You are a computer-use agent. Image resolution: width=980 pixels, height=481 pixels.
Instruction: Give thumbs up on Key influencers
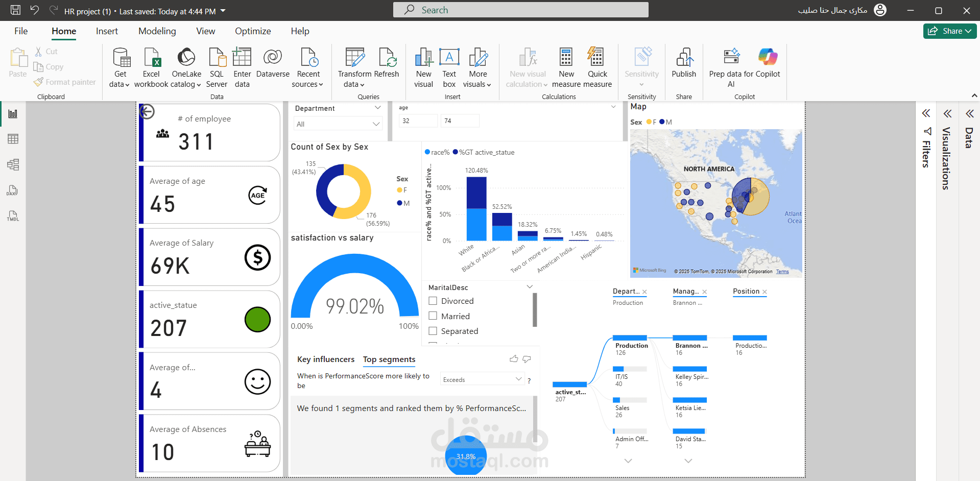pyautogui.click(x=514, y=359)
